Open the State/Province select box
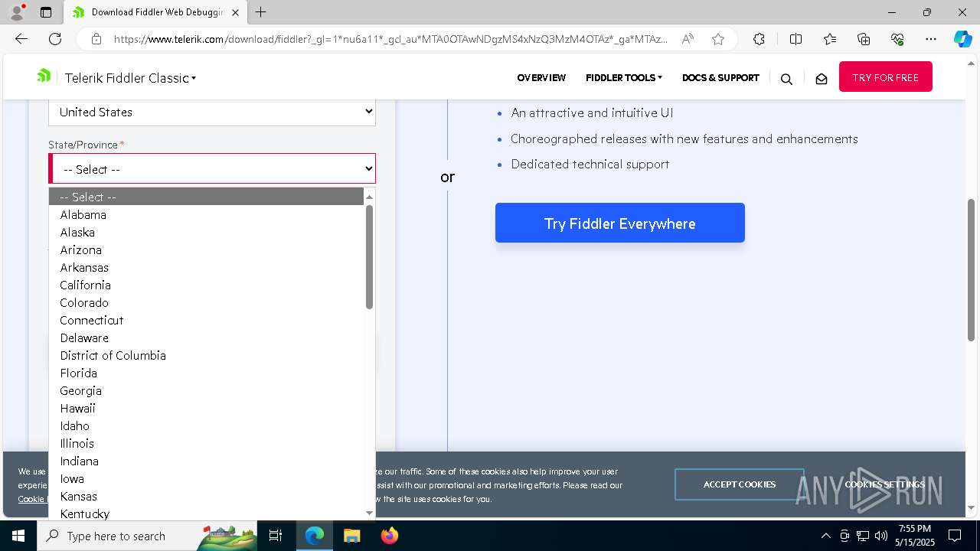Image resolution: width=980 pixels, height=551 pixels. click(x=212, y=168)
